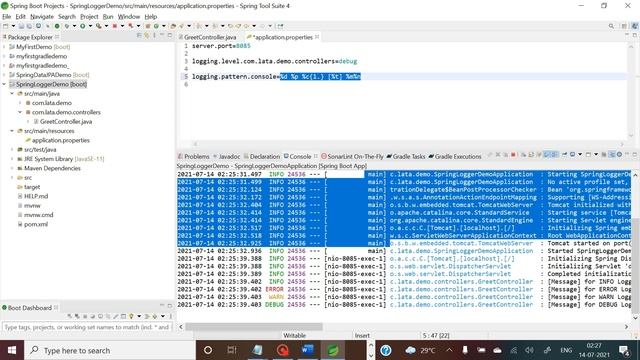Viewport: 640px width, 360px height.
Task: Open dropdown arrow next to green Run button
Action: pyautogui.click(x=90, y=26)
